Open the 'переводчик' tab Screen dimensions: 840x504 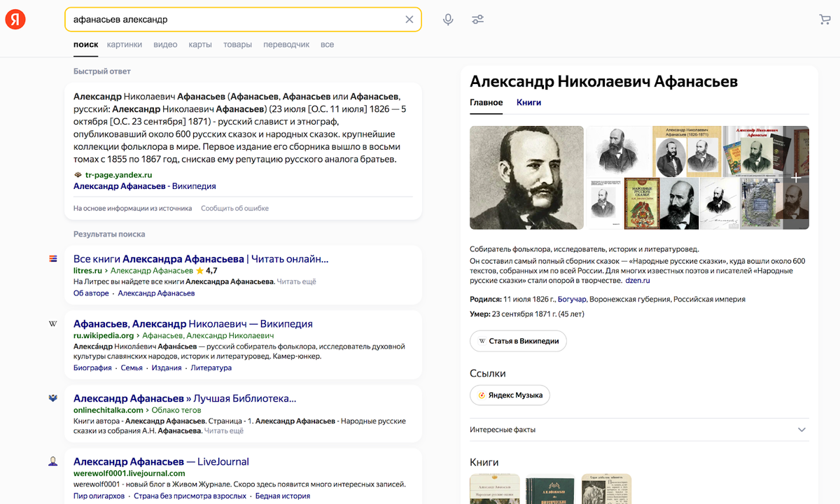coord(286,45)
